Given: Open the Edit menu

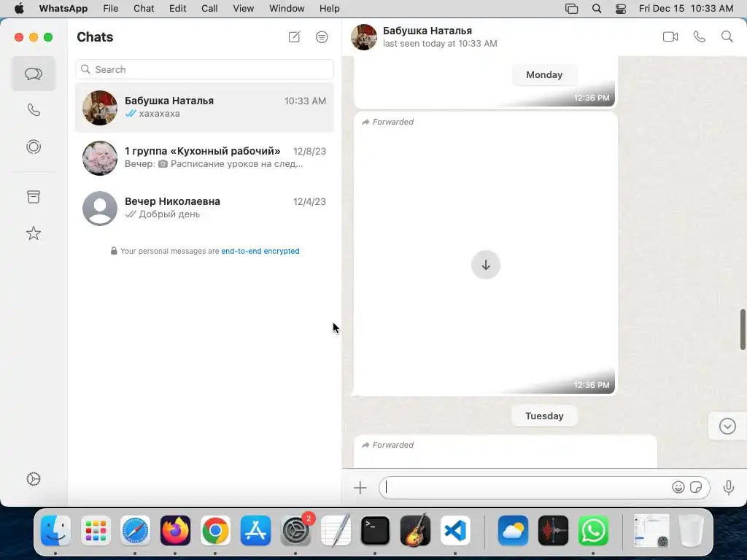Looking at the screenshot, I should pyautogui.click(x=178, y=9).
